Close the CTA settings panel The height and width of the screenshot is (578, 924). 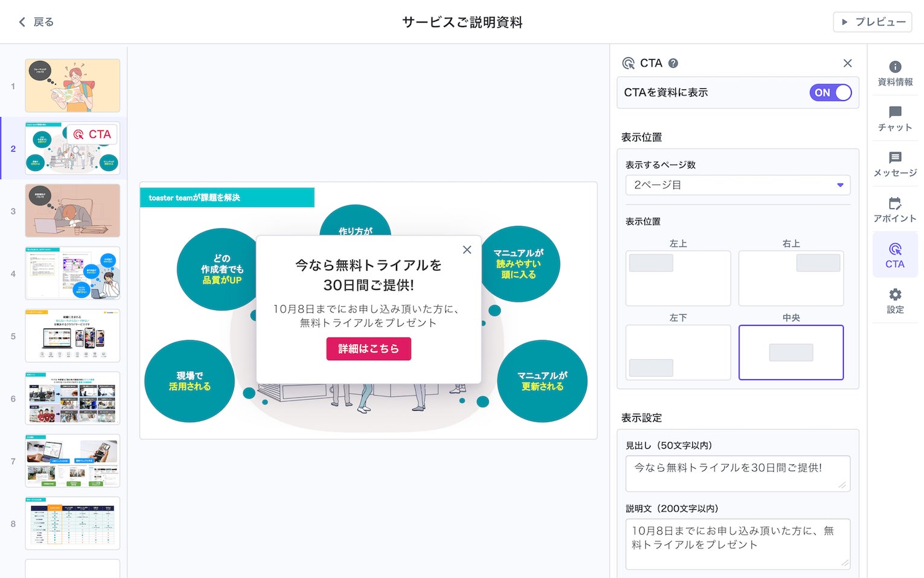click(847, 63)
